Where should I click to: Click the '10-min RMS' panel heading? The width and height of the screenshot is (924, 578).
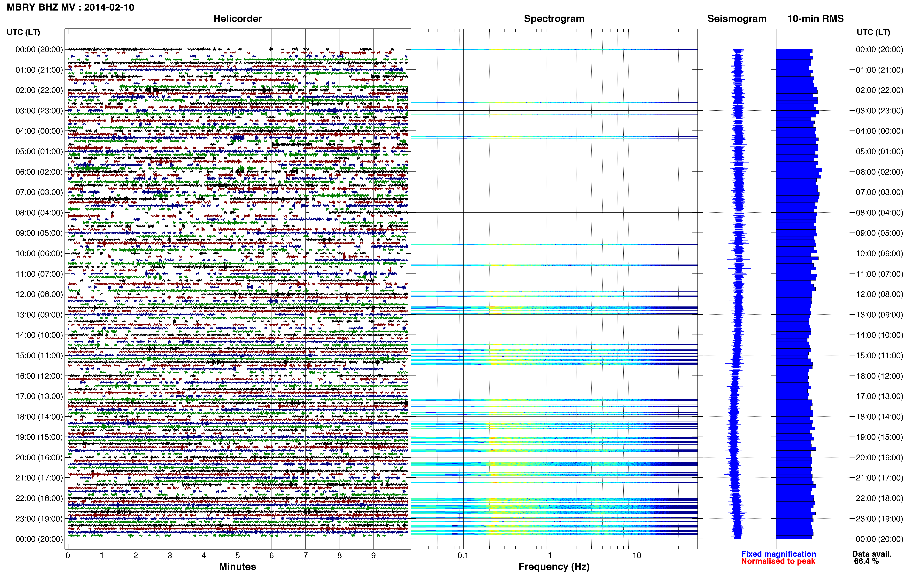click(816, 18)
